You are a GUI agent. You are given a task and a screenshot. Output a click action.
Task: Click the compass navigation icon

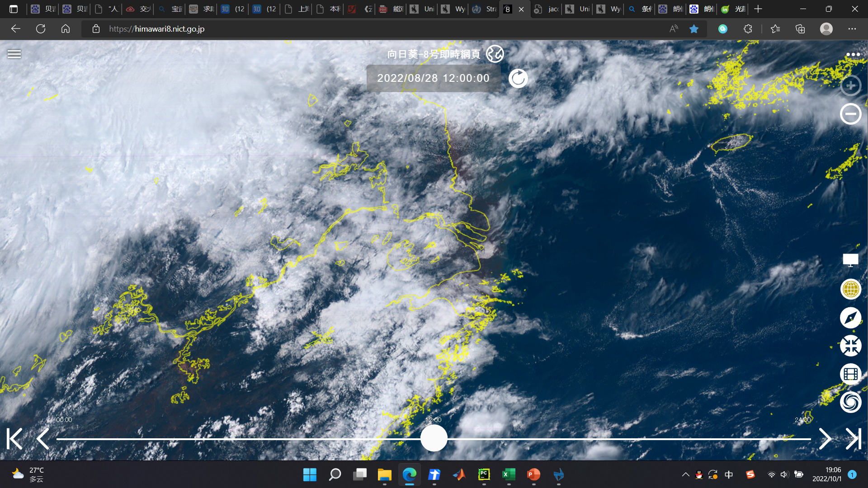850,318
